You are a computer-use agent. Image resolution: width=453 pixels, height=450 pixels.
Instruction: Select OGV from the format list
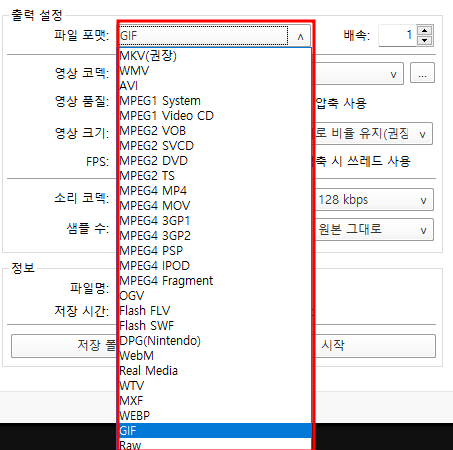pyautogui.click(x=215, y=296)
